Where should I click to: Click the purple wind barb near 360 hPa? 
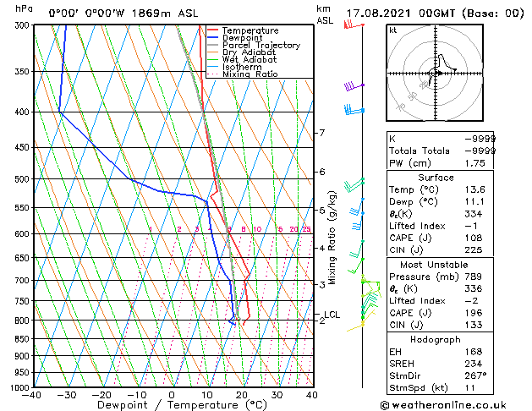354,86
